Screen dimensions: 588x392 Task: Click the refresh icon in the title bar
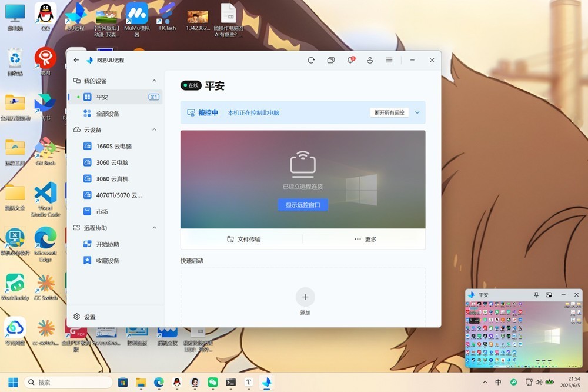pos(311,60)
